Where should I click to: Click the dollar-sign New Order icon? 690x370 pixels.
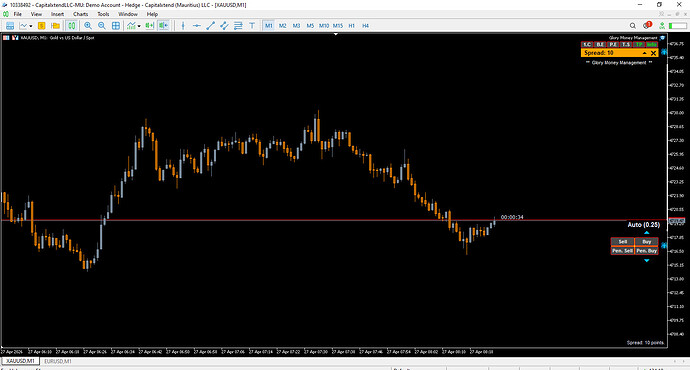(41, 26)
